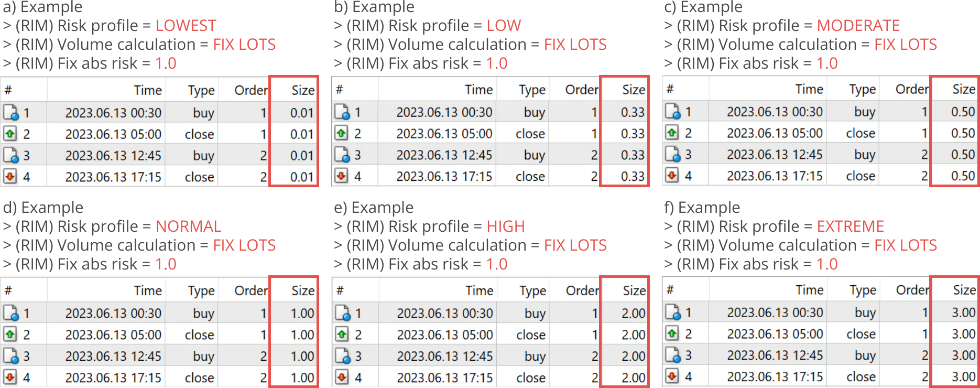Click the row 1 buy deal icon in the MODERATE table

(x=673, y=111)
